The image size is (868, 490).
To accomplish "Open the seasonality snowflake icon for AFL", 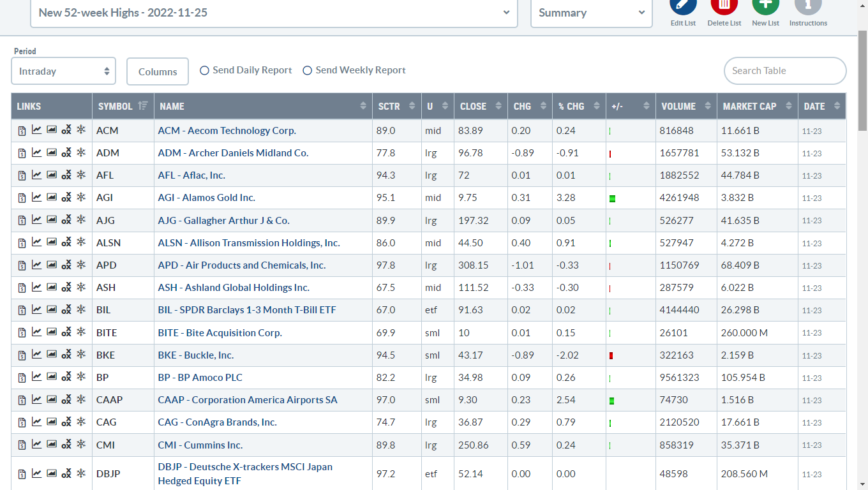I will click(81, 175).
